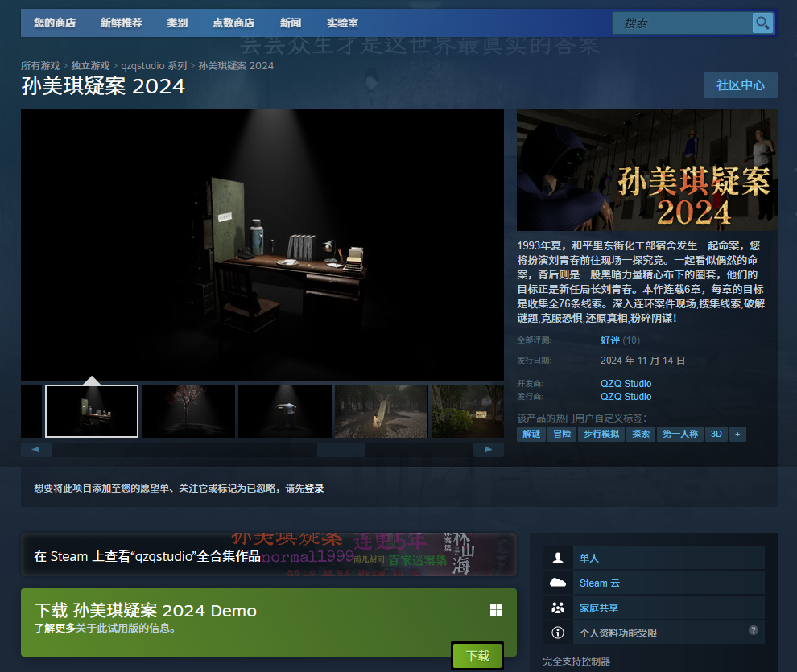797x672 pixels.
Task: Select the standing figure thumbnail
Action: point(285,411)
